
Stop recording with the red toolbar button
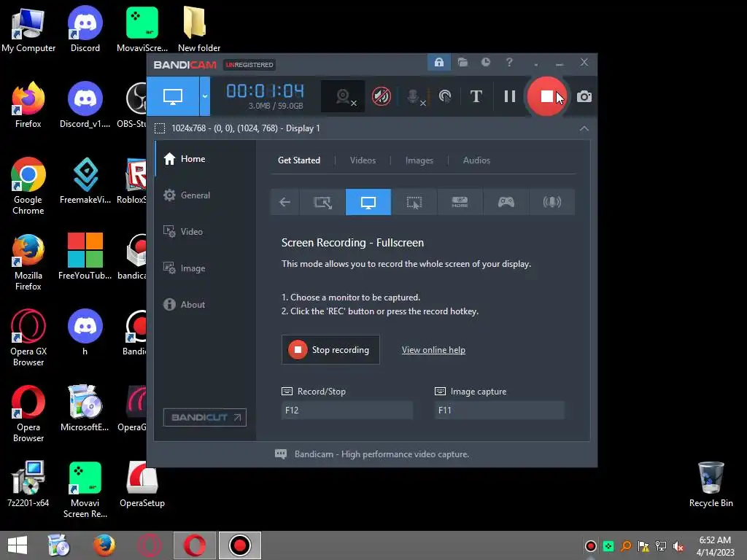click(x=546, y=97)
